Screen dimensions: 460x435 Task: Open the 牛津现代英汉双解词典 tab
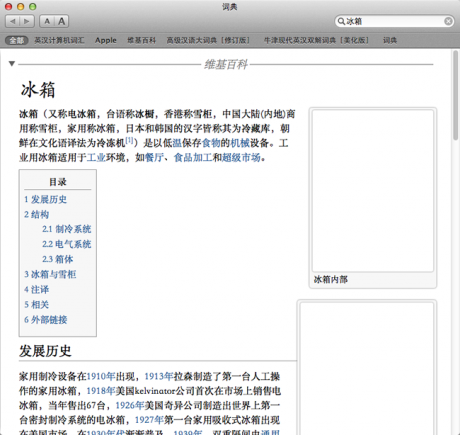point(316,40)
